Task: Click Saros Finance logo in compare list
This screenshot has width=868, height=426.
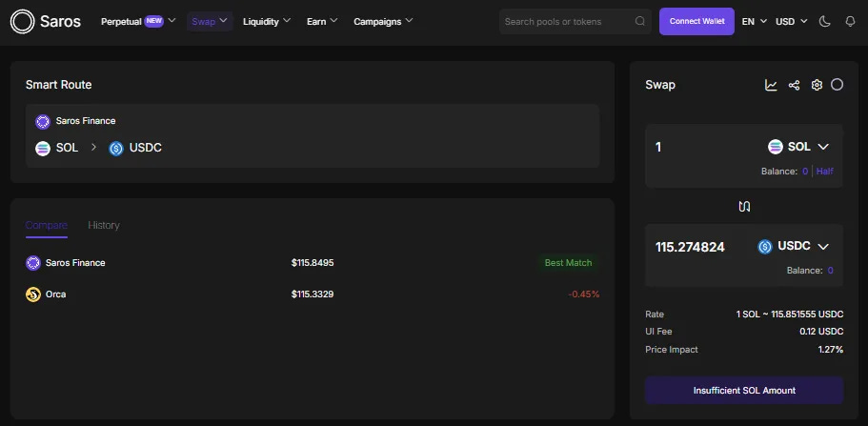Action: point(33,263)
